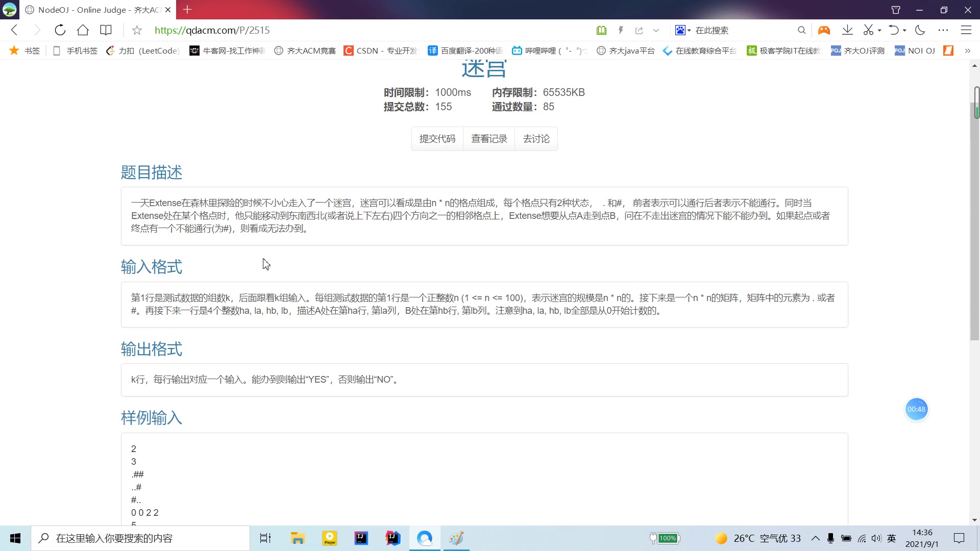Screen dimensions: 980x551
Task: Open the 力扣 (LeetCode) bookmark
Action: pos(142,51)
